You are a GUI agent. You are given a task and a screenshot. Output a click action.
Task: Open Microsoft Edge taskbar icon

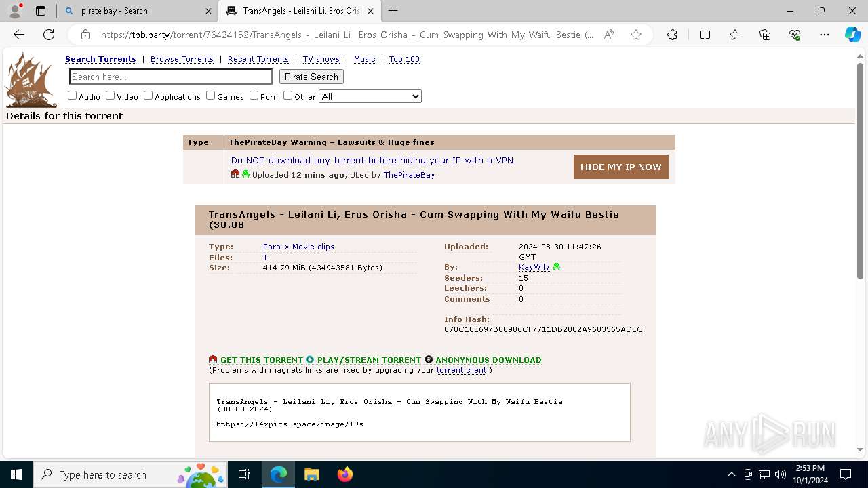279,474
